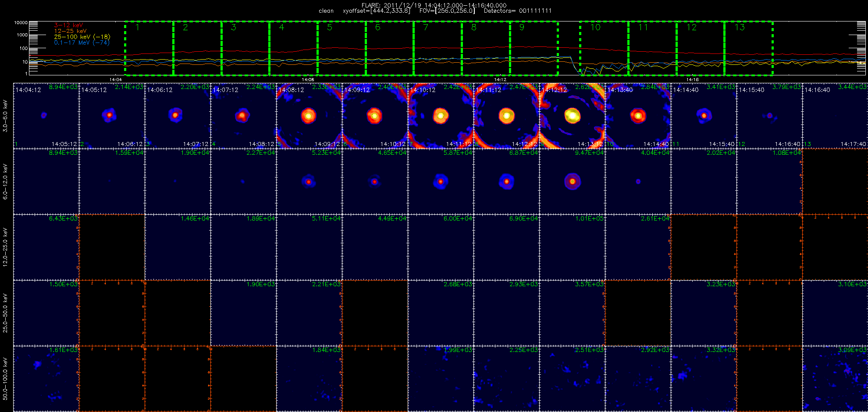
Task: Open the 12-25 keV image labeled 6.43E+03
Action: tap(46, 247)
